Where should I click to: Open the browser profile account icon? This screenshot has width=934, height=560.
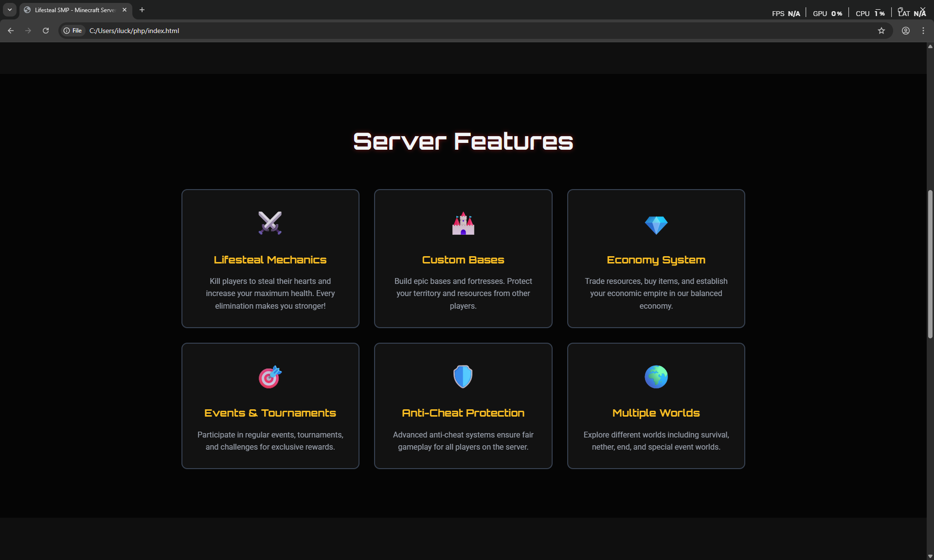905,31
